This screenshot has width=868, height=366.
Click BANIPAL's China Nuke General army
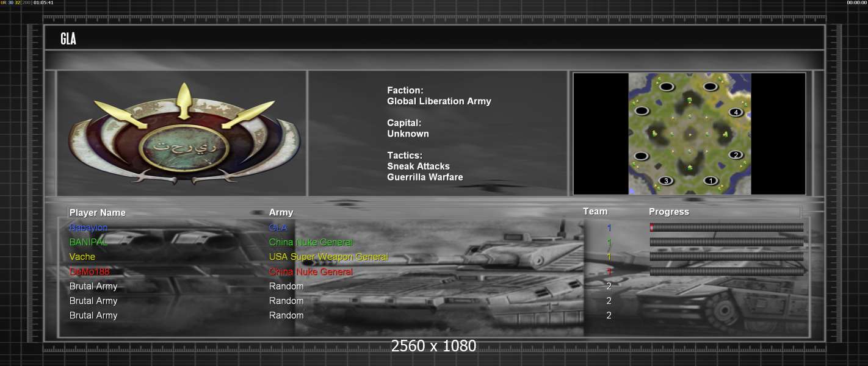[x=311, y=242]
